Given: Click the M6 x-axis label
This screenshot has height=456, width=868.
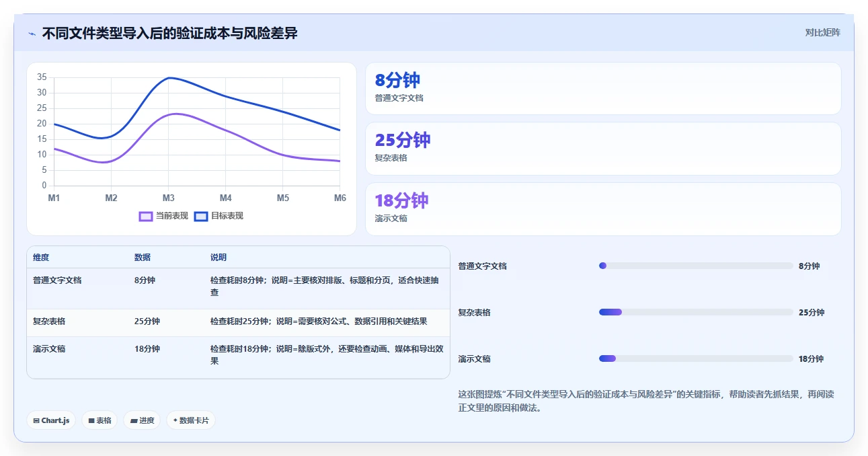Looking at the screenshot, I should point(340,198).
